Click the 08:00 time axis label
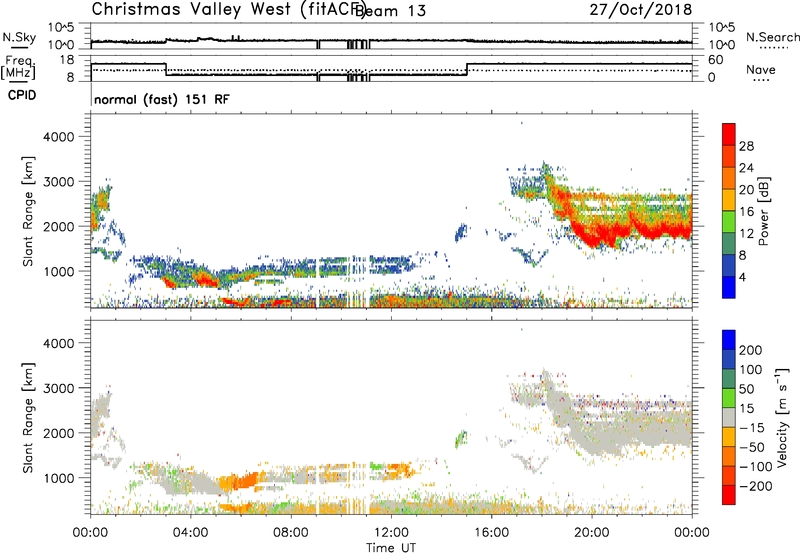The width and height of the screenshot is (800, 554). pyautogui.click(x=291, y=533)
